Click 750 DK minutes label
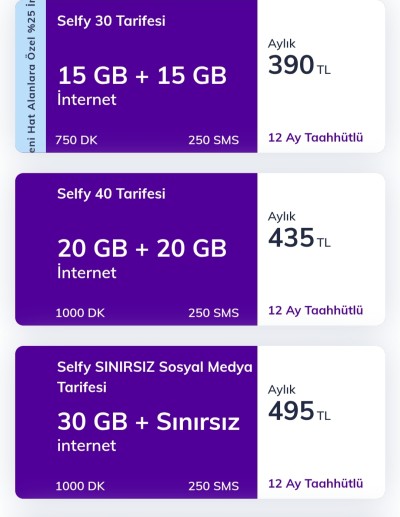The image size is (400, 517). [x=76, y=140]
